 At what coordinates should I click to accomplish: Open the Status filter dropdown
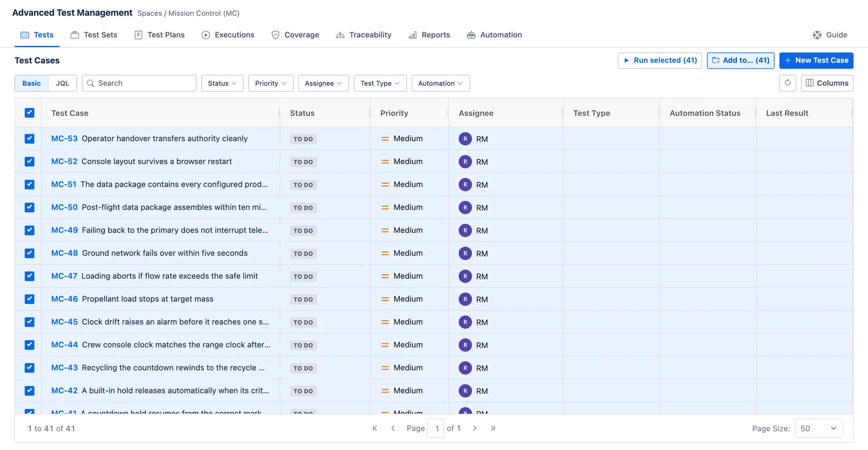point(222,83)
